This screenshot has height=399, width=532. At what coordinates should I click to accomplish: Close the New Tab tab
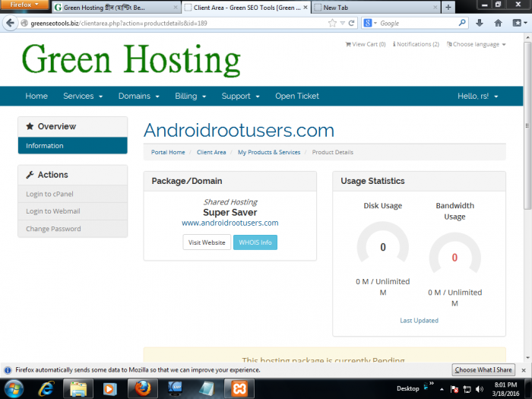435,8
